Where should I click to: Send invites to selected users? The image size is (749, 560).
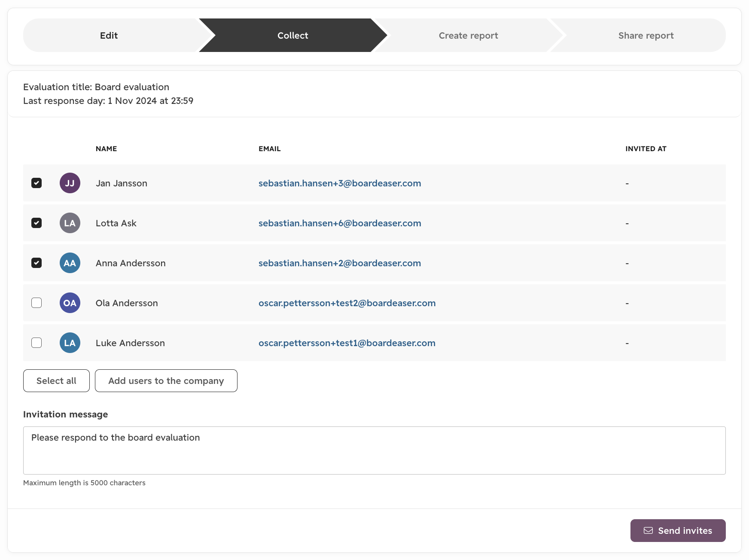tap(678, 530)
